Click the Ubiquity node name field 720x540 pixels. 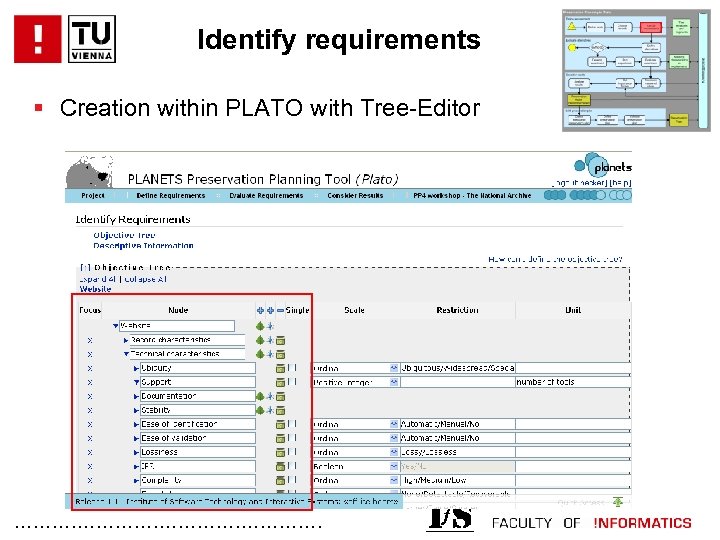pos(198,368)
